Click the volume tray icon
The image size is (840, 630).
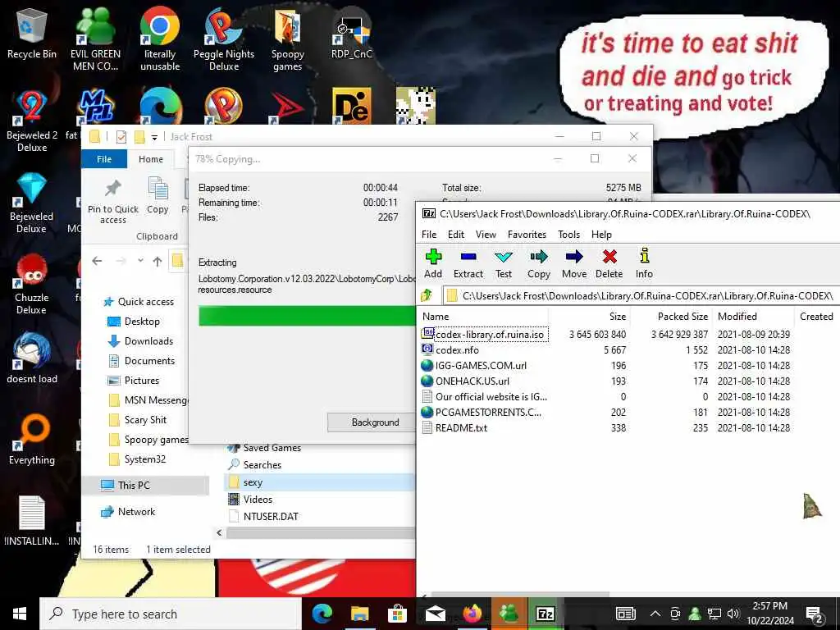pyautogui.click(x=733, y=614)
